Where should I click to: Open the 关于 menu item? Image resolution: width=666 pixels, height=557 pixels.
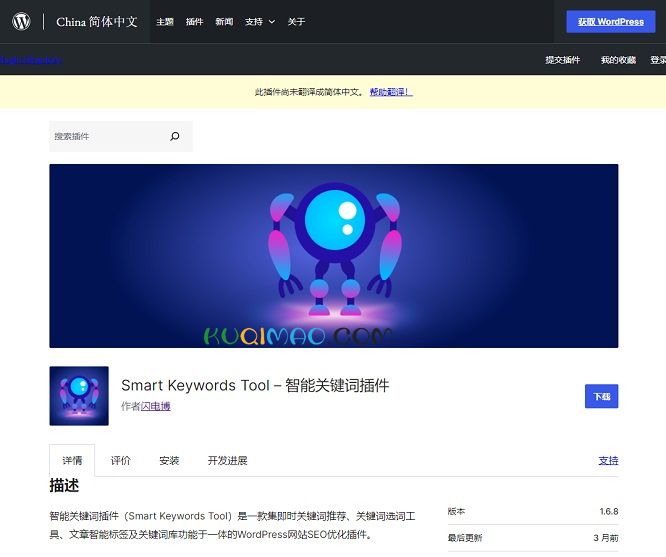(x=296, y=22)
